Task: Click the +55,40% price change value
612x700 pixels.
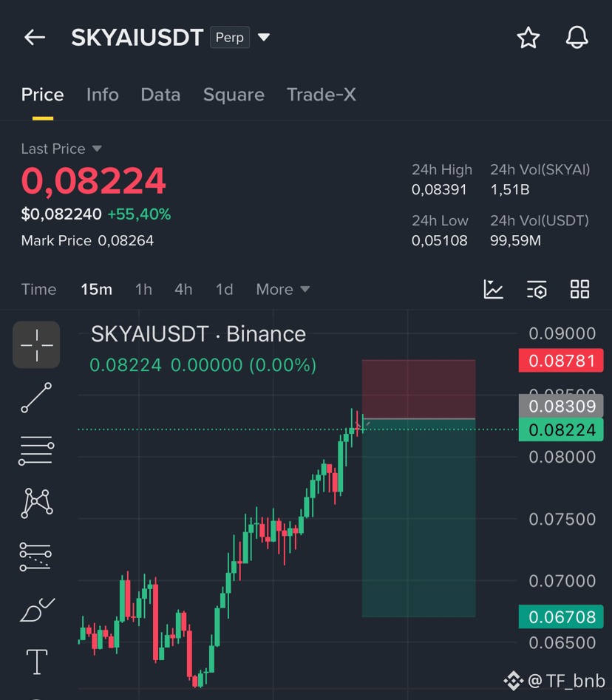Action: click(x=139, y=214)
